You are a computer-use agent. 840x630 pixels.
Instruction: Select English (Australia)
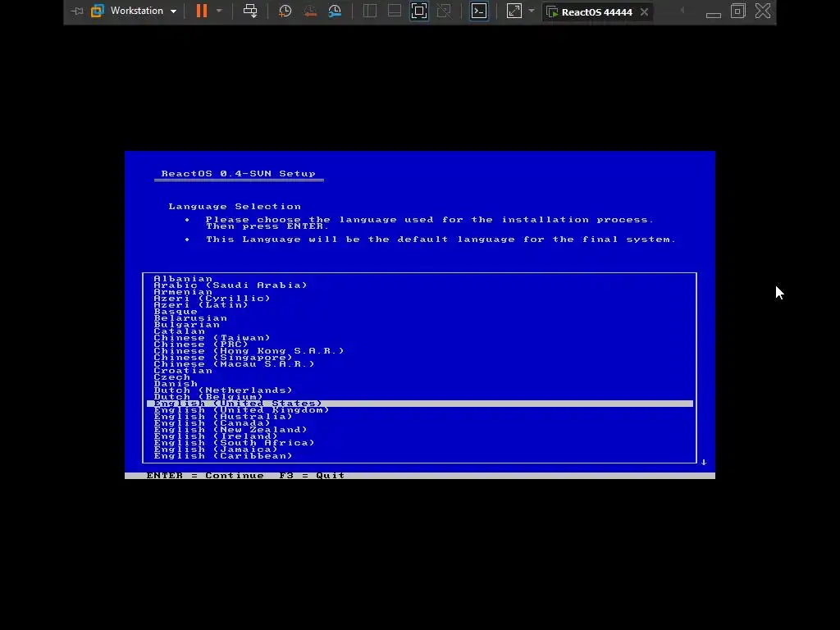point(223,416)
